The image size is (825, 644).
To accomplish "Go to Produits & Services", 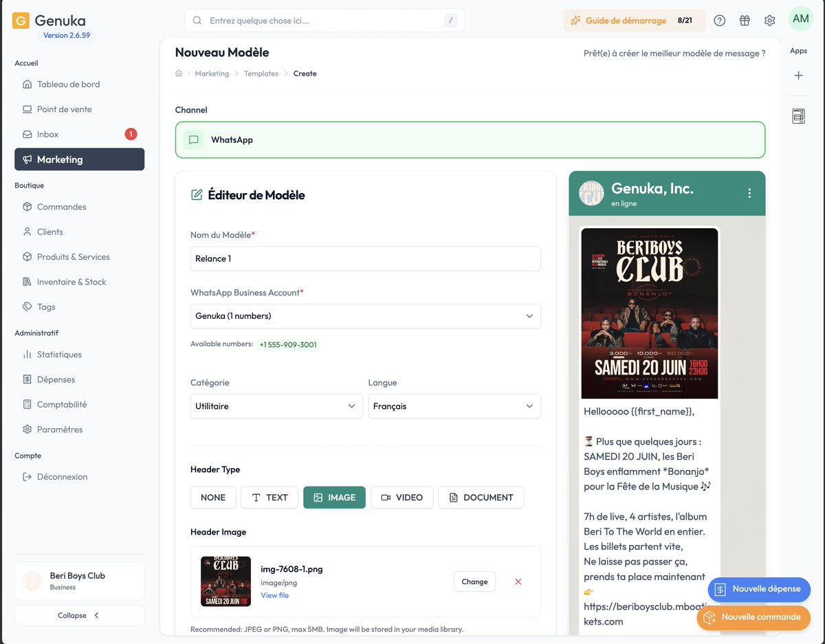I will pyautogui.click(x=79, y=257).
